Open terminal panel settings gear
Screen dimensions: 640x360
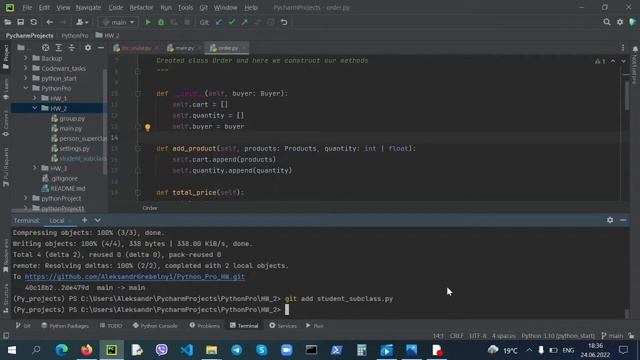tap(610, 220)
